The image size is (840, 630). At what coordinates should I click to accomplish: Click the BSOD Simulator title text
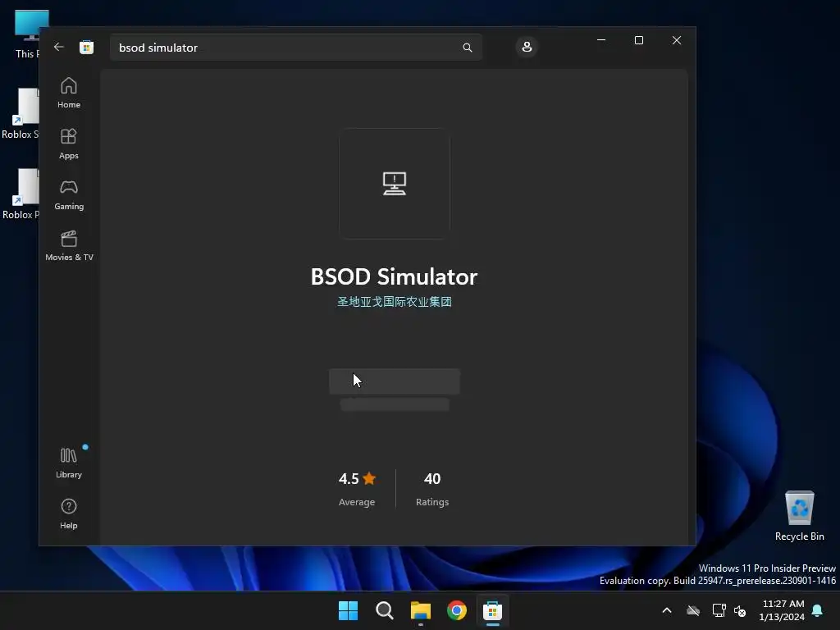tap(395, 277)
